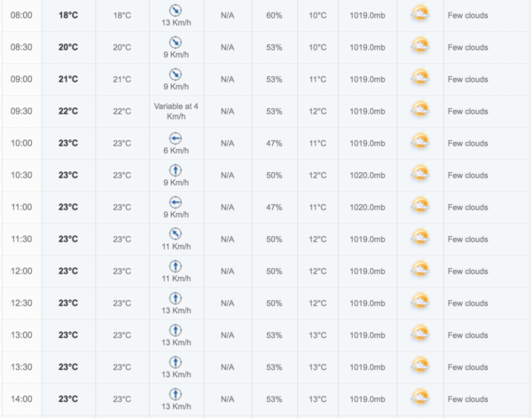Select the wind arrow icon at 13:00
The image size is (532, 418).
click(176, 330)
